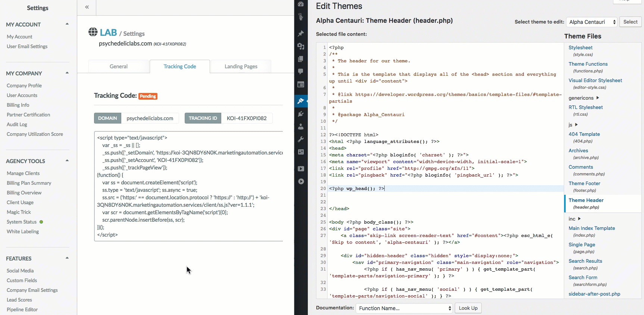This screenshot has width=644, height=315.
Task: Open Social Media feature link
Action: coord(20,271)
